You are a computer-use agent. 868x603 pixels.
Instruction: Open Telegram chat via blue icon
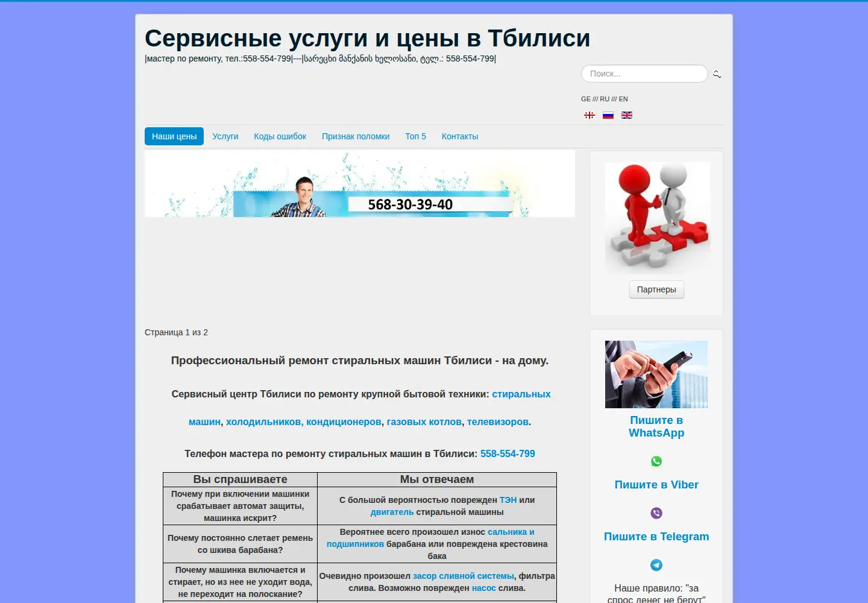click(x=656, y=565)
